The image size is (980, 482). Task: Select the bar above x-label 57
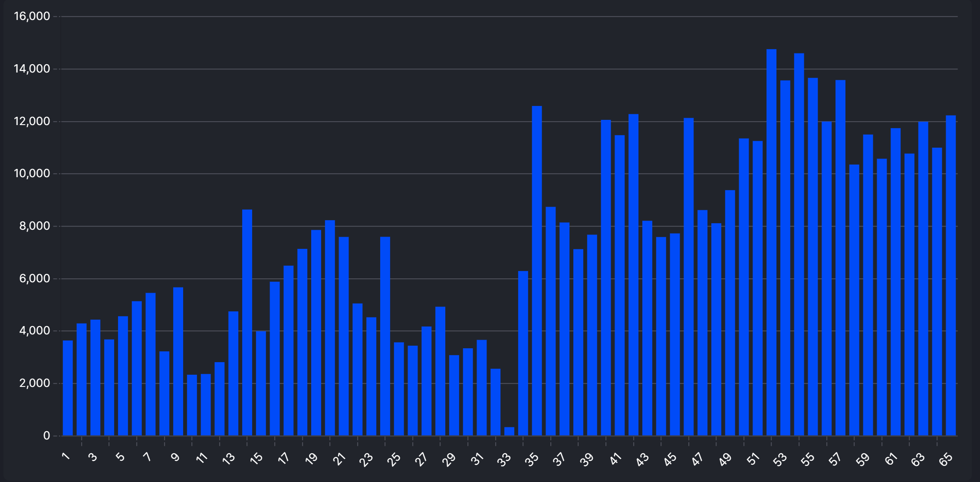point(840,258)
